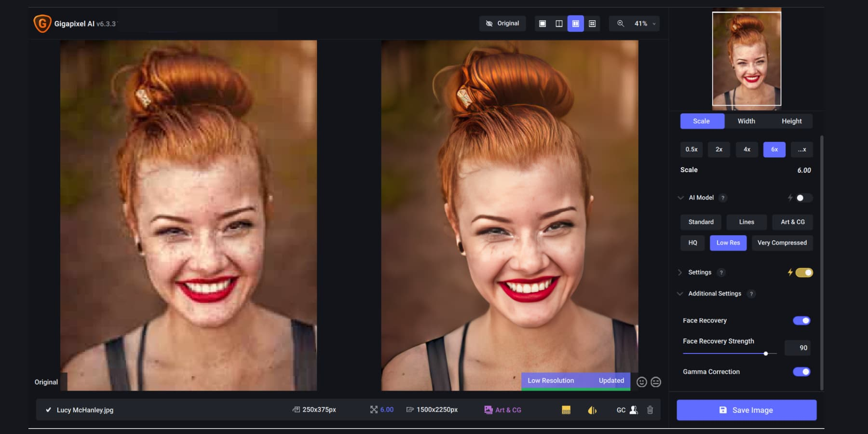
Task: Click the happy face feedback icon
Action: tap(641, 382)
